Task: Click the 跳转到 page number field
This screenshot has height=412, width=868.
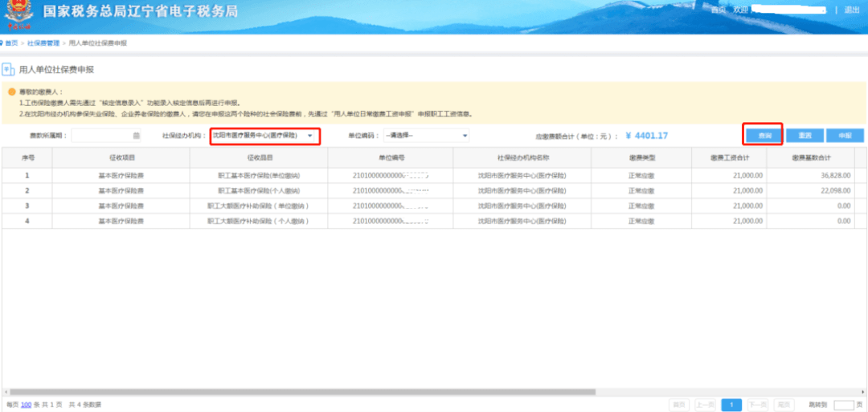Action: point(844,405)
